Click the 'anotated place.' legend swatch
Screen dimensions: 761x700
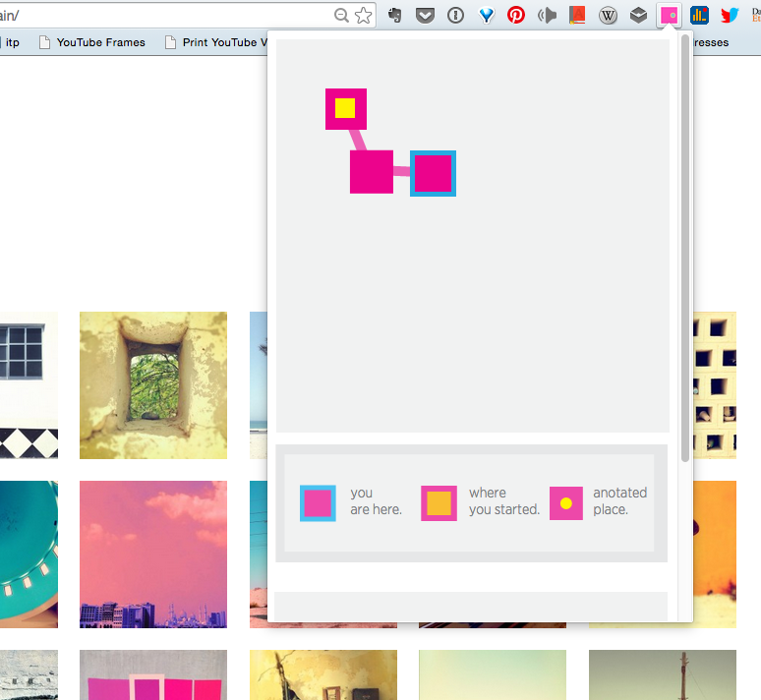(x=566, y=503)
